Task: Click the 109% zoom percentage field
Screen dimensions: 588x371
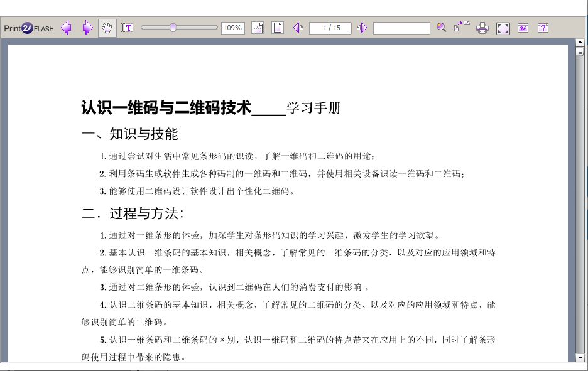Action: pos(233,28)
